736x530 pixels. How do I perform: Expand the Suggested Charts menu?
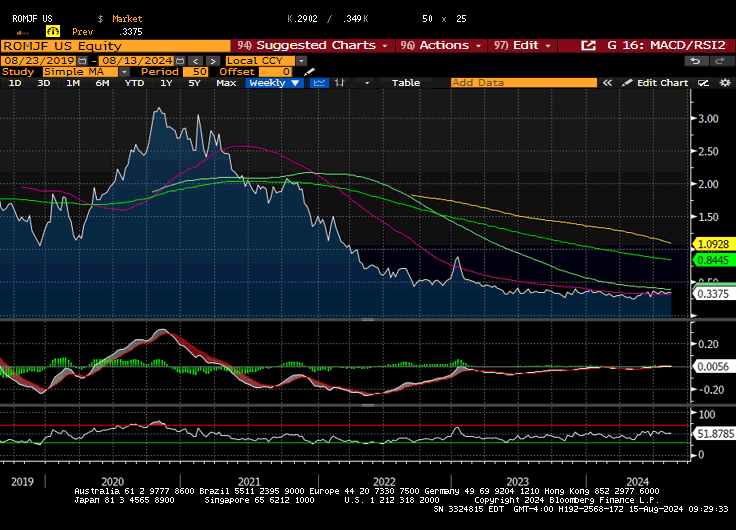coord(313,46)
